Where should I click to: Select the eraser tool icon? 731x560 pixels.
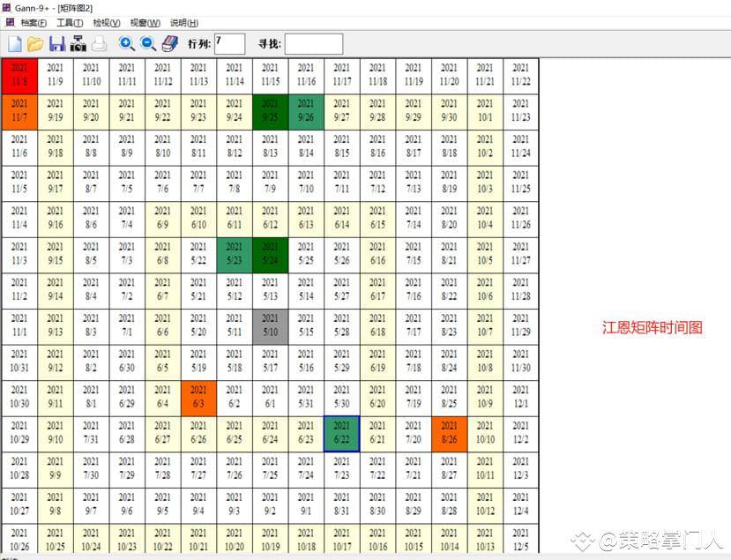click(x=169, y=44)
